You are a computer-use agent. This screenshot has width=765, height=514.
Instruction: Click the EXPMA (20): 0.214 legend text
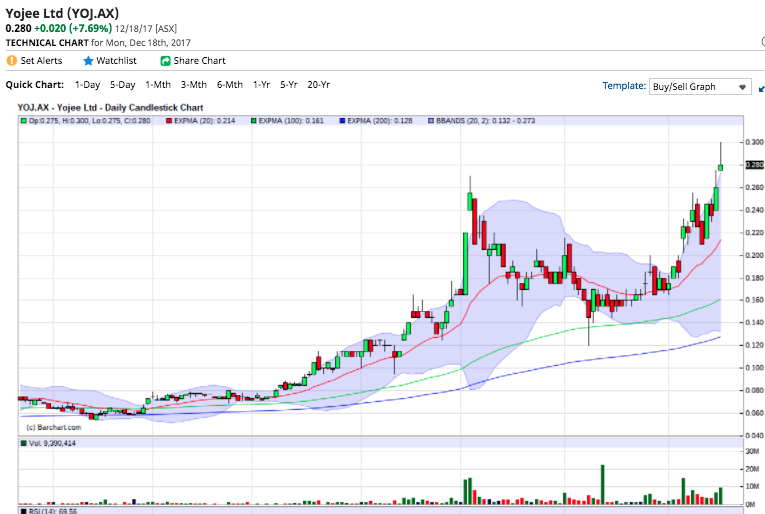204,120
